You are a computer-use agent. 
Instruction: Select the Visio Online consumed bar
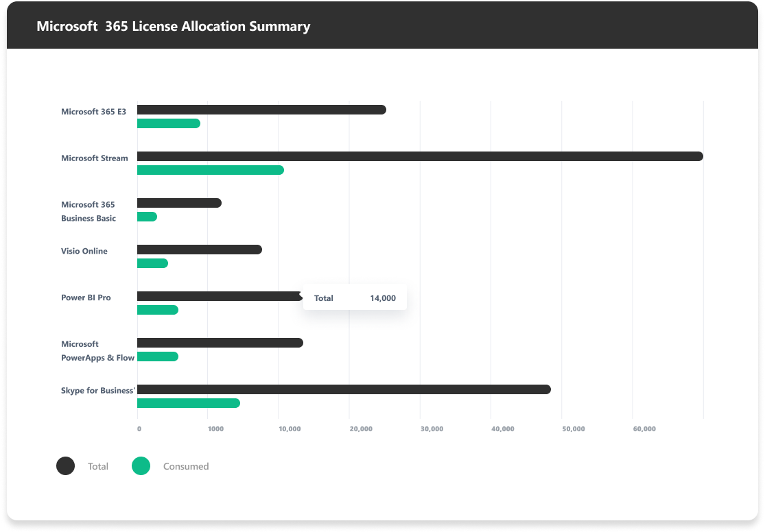point(152,263)
